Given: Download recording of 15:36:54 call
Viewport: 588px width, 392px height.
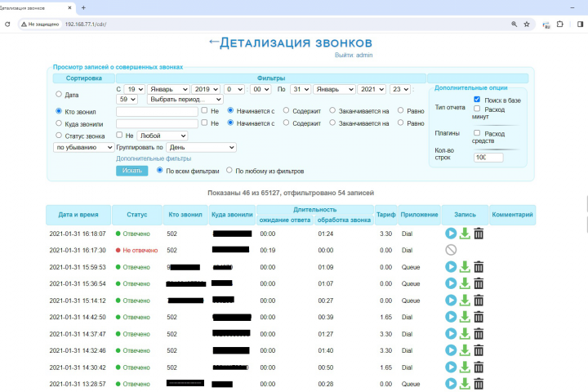Looking at the screenshot, I should tap(465, 283).
